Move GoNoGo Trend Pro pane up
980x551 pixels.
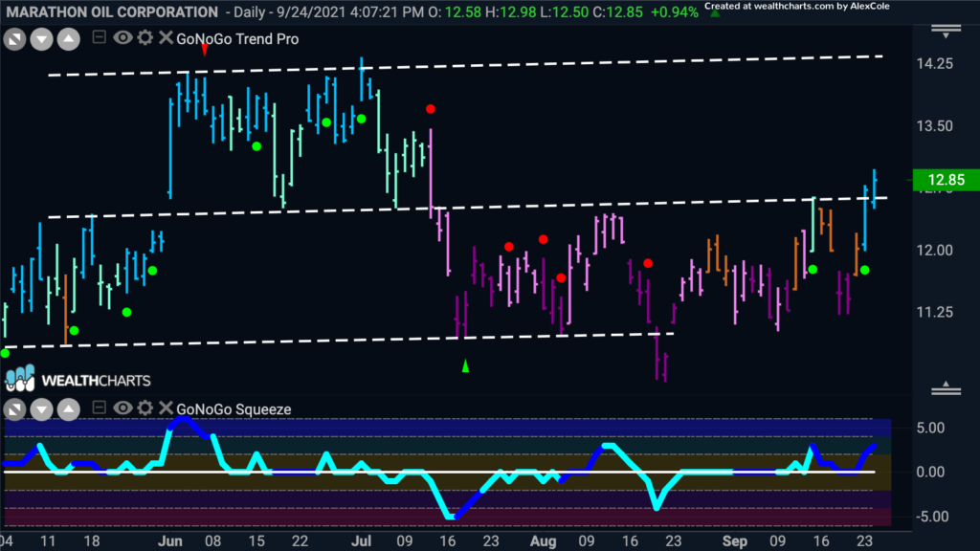(69, 40)
